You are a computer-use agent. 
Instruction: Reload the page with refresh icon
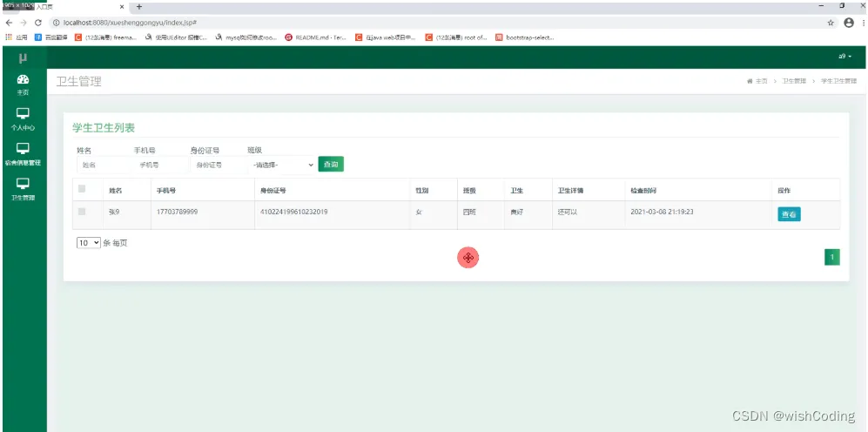tap(38, 23)
